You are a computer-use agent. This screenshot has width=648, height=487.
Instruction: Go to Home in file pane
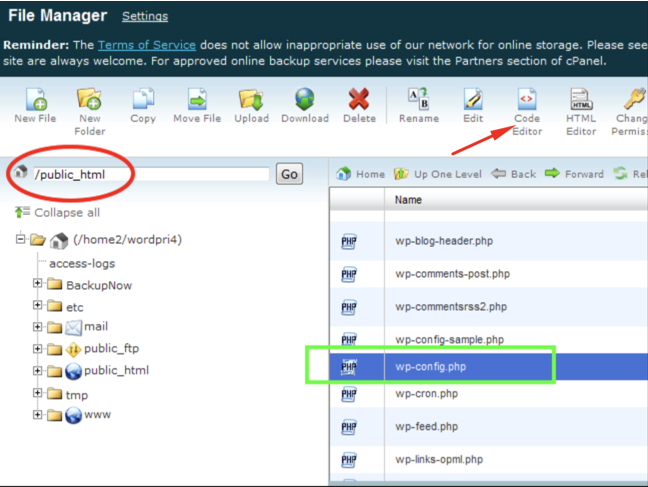click(360, 174)
